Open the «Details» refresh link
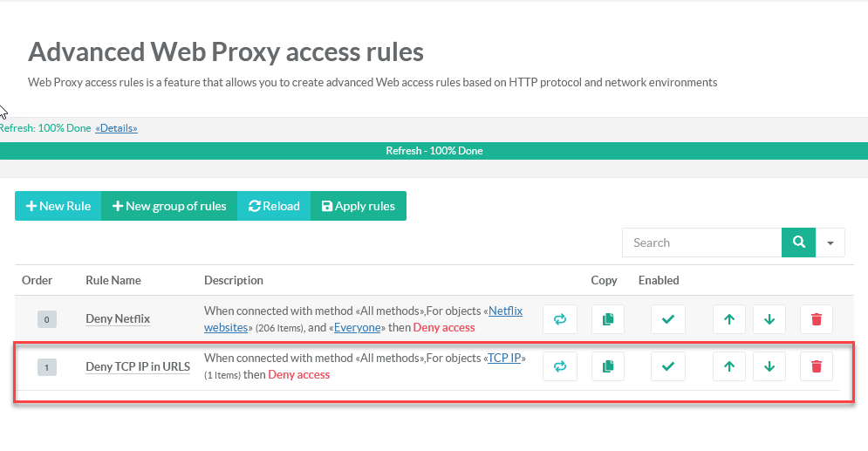The width and height of the screenshot is (868, 451). point(116,128)
